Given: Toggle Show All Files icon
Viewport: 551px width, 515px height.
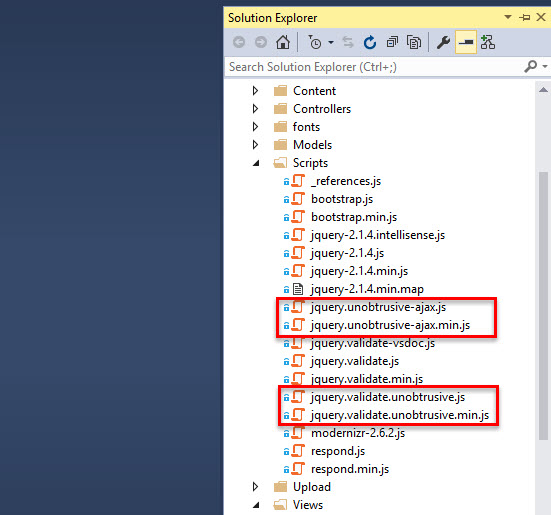Looking at the screenshot, I should 414,43.
